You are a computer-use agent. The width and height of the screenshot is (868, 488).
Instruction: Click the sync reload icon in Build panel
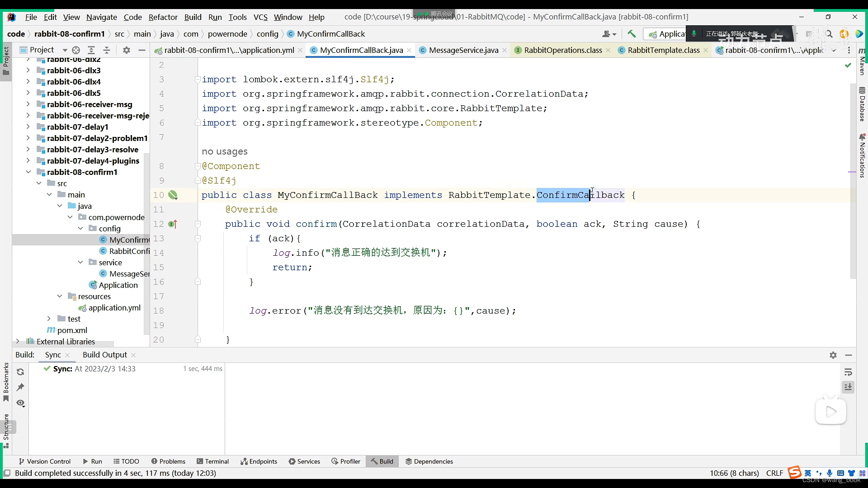[20, 372]
